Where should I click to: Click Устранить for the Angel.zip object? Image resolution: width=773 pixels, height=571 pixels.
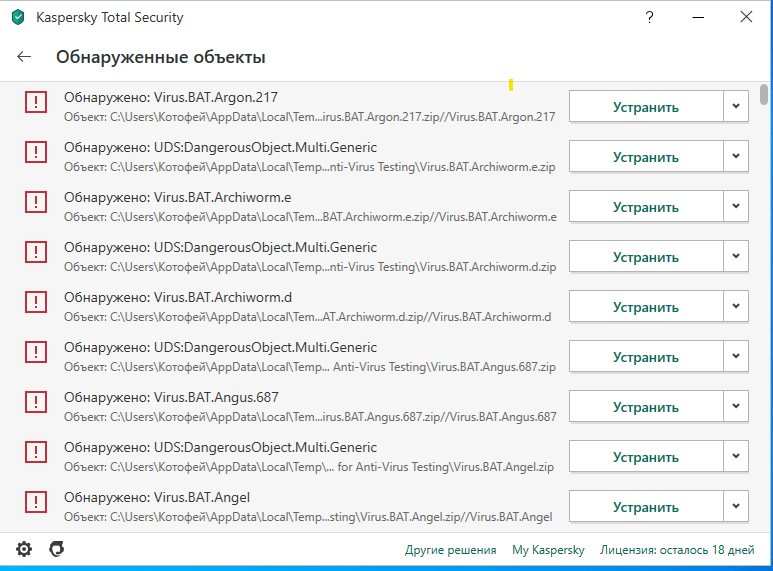pos(646,456)
